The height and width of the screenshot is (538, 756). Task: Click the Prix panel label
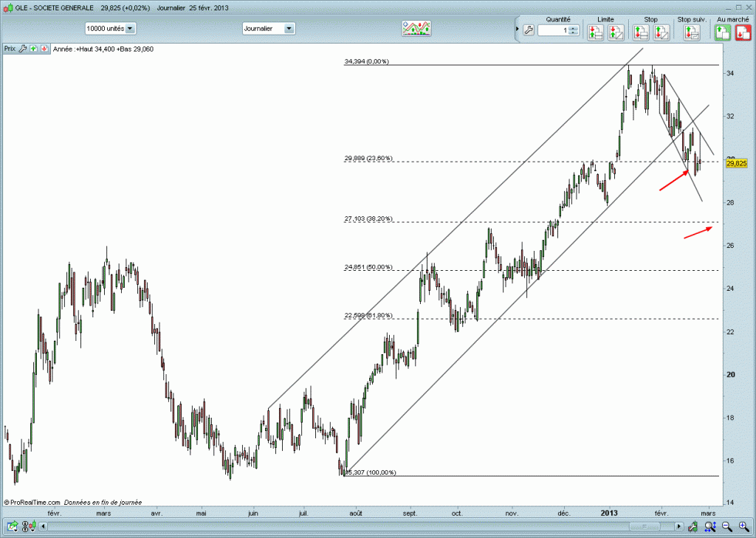point(9,49)
